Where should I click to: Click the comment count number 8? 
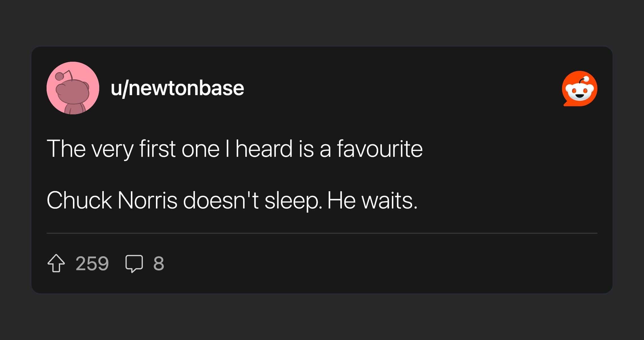point(159,263)
